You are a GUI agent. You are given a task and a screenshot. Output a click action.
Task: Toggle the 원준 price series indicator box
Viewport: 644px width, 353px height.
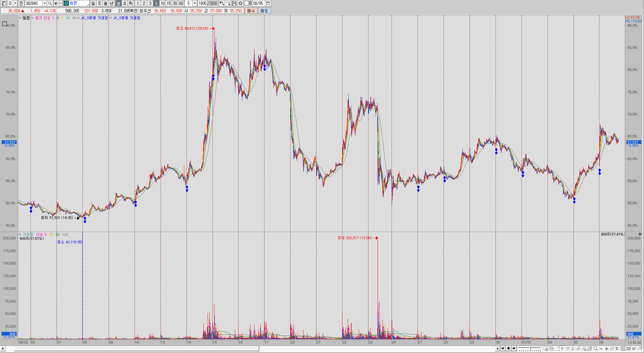pyautogui.click(x=20, y=18)
